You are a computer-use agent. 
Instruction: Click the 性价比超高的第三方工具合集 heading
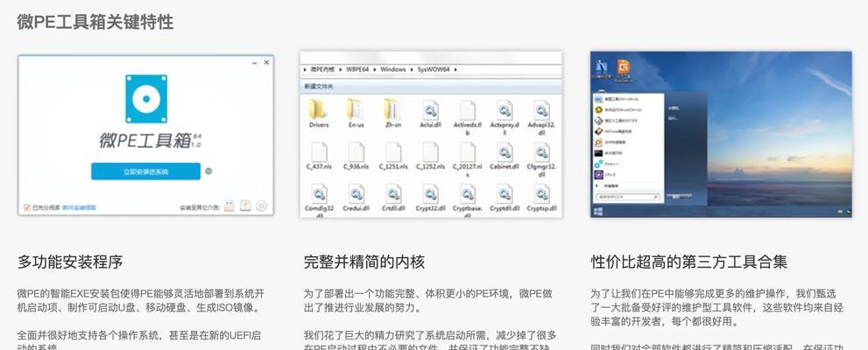[x=689, y=262]
